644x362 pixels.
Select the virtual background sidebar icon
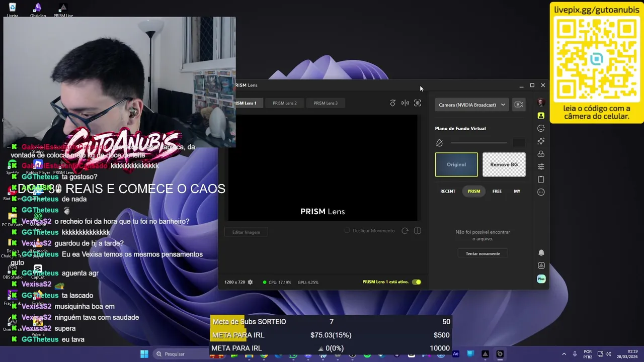point(541,116)
